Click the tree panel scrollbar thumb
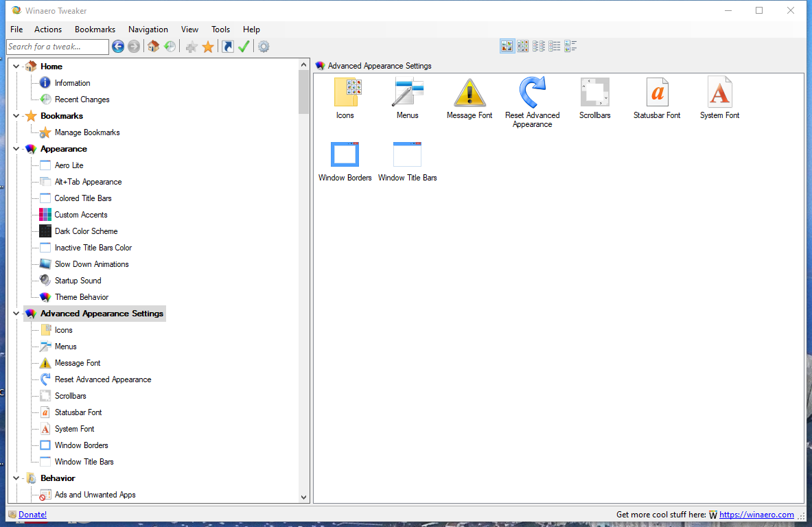 coord(303,92)
